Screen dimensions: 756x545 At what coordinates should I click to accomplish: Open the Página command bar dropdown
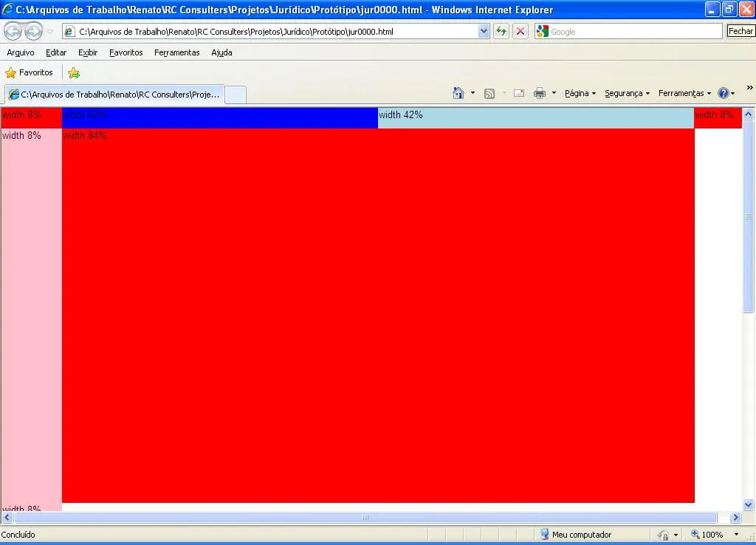coord(580,94)
